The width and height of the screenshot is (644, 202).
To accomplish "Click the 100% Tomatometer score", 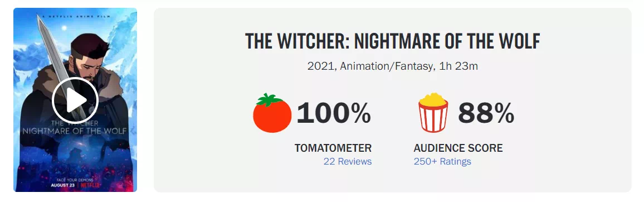I will pos(334,113).
